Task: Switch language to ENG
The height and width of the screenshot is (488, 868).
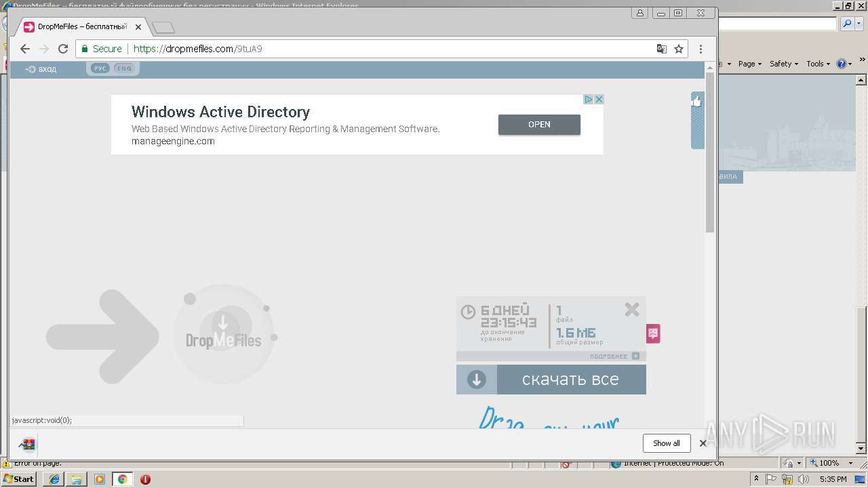Action: [124, 68]
